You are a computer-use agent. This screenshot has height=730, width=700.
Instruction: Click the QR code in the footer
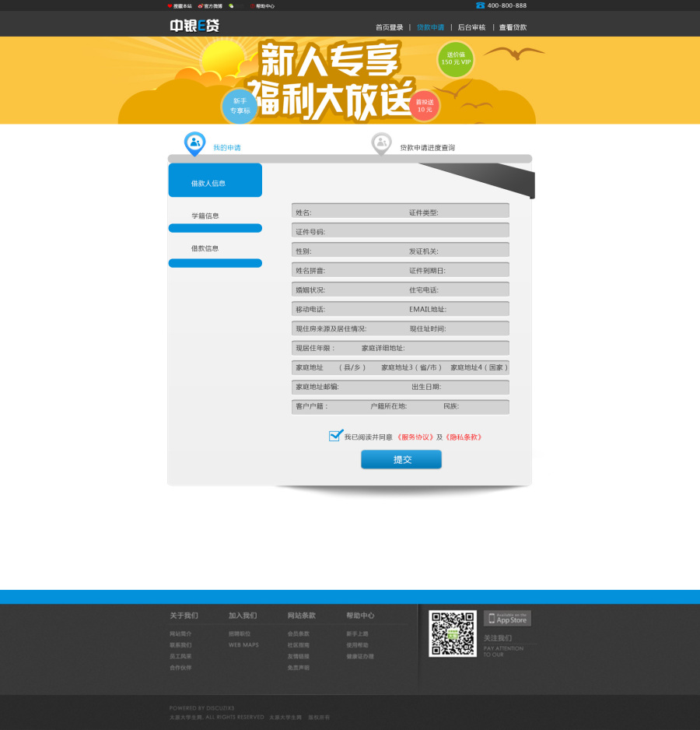[453, 636]
